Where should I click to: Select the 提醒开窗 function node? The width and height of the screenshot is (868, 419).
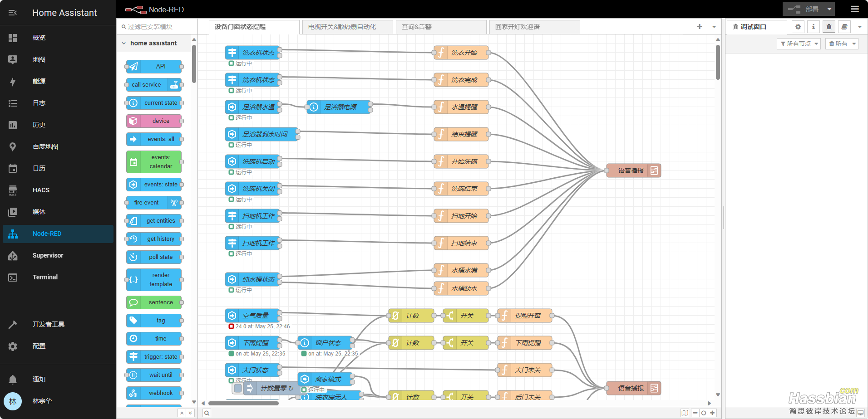[x=525, y=316]
